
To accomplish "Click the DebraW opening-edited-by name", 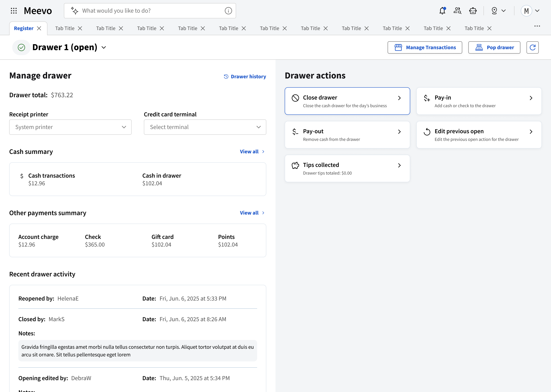I will click(x=81, y=378).
